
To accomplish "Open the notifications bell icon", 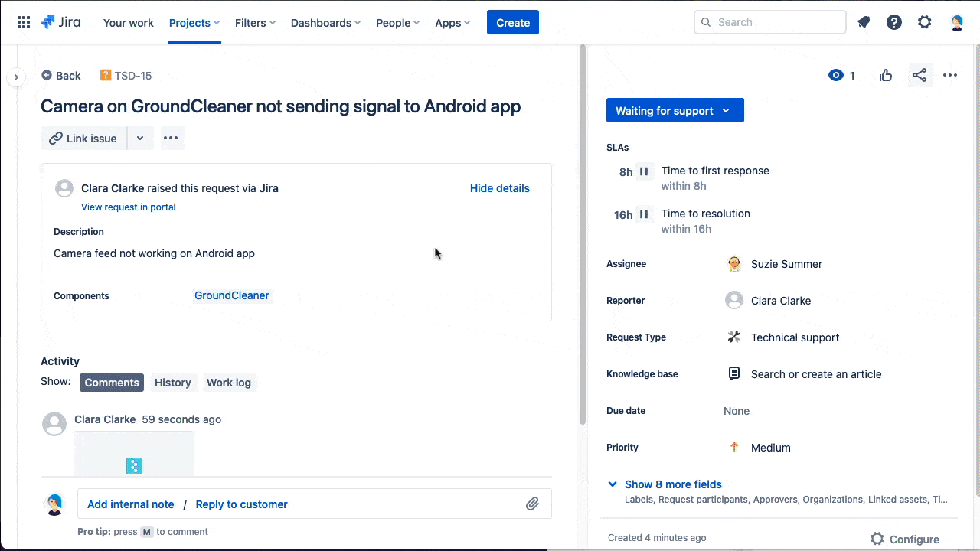I will point(864,22).
